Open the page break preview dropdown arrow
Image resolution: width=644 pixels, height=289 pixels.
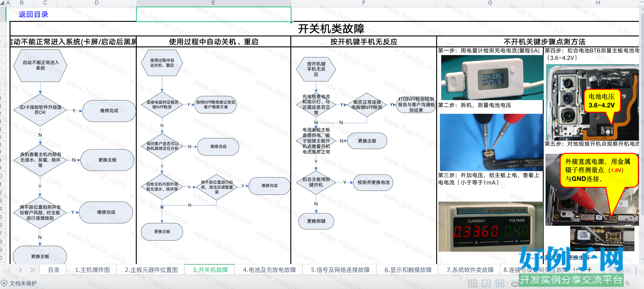(507, 283)
